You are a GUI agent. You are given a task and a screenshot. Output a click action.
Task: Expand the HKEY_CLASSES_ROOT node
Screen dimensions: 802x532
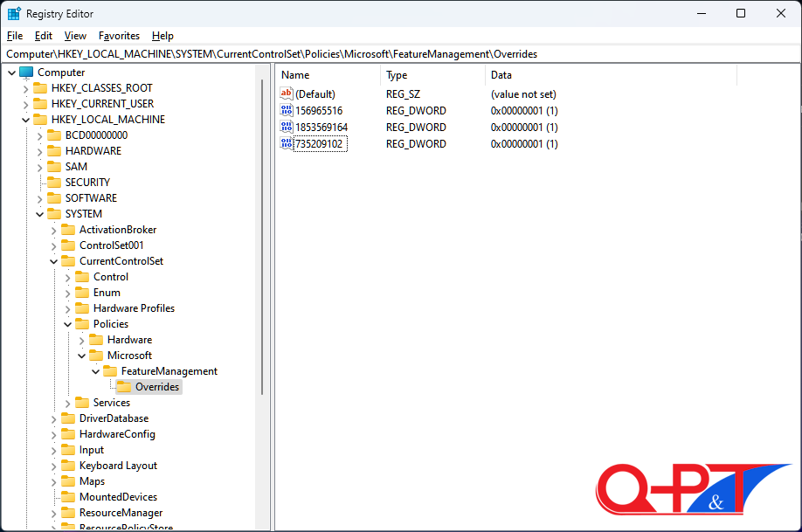25,88
